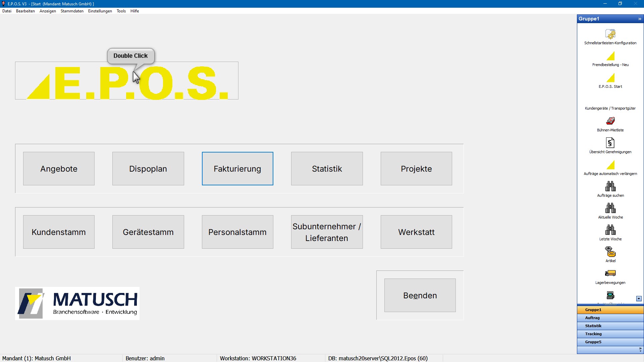Open Lagerbewegungen truck icon
The width and height of the screenshot is (644, 362).
point(610,274)
